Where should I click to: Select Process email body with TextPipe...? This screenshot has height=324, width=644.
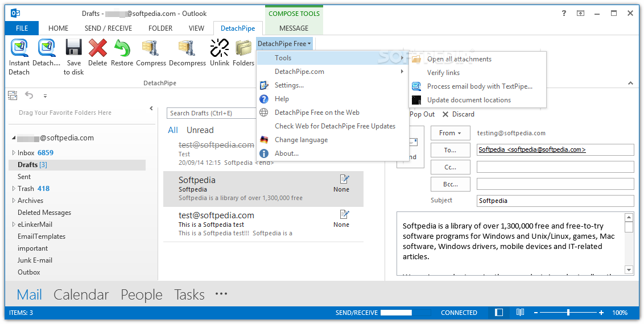tap(478, 86)
